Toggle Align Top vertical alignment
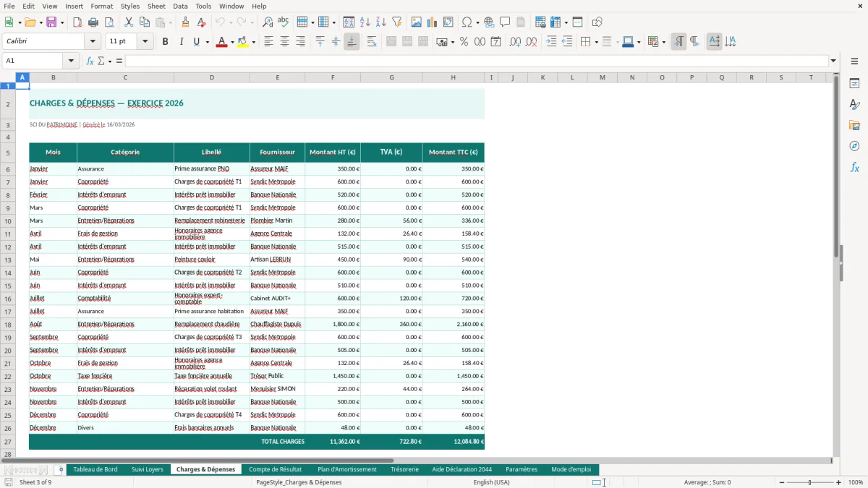 pos(320,42)
